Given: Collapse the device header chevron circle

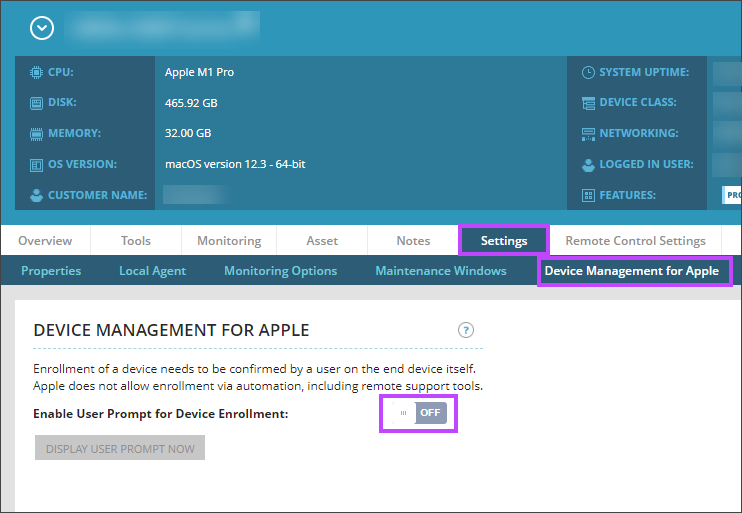Looking at the screenshot, I should (41, 29).
